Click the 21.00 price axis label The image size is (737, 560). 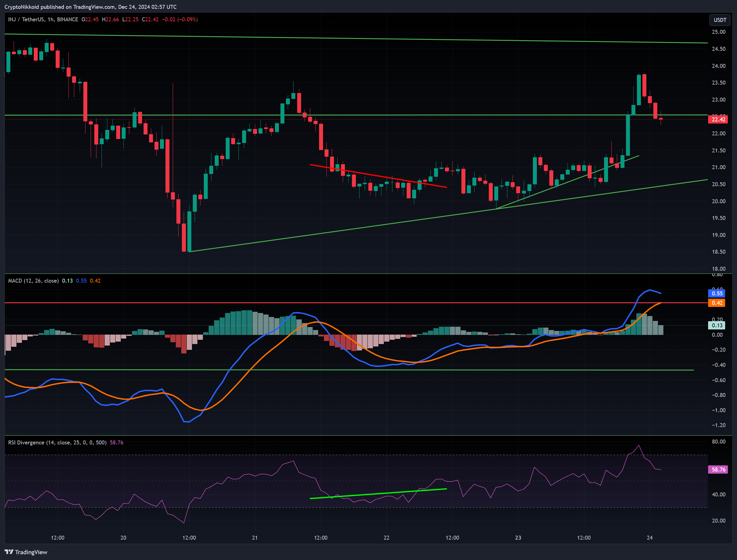(719, 167)
